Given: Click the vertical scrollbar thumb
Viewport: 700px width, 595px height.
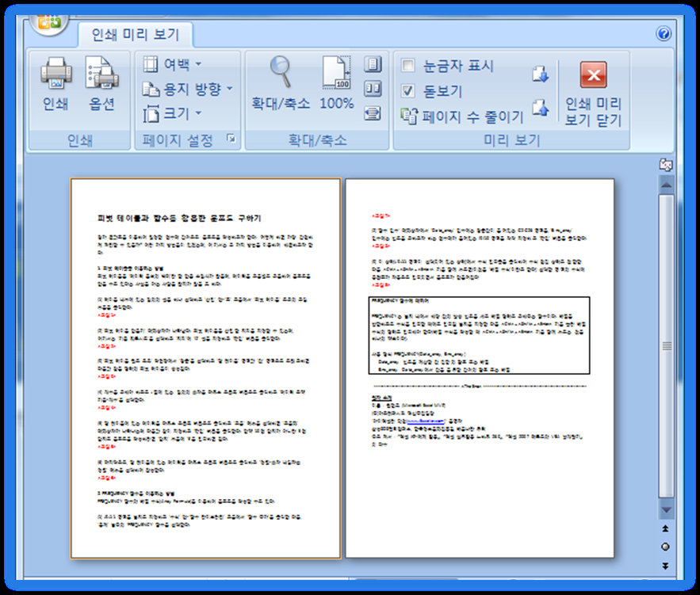Looking at the screenshot, I should 666,345.
